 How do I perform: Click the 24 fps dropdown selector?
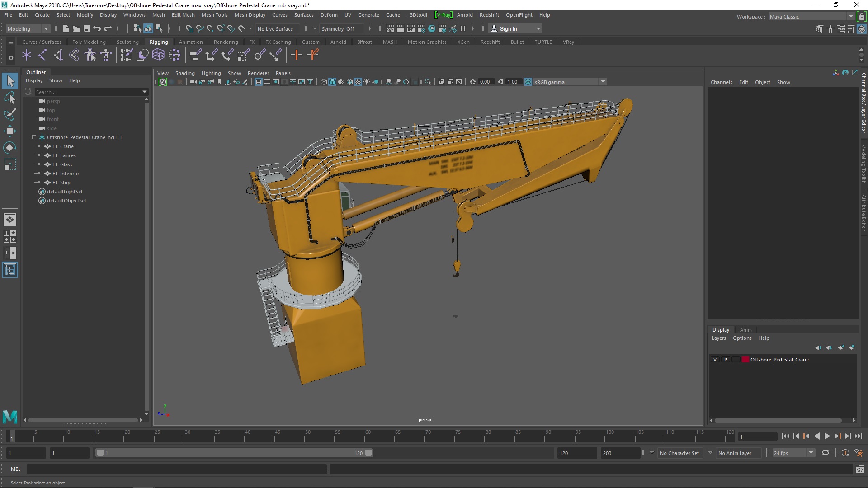click(x=791, y=453)
